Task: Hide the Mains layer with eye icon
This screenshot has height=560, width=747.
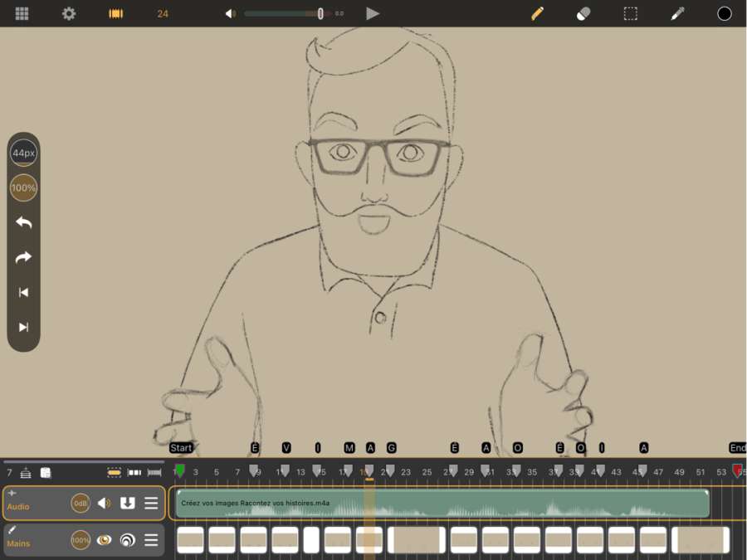Action: [104, 540]
